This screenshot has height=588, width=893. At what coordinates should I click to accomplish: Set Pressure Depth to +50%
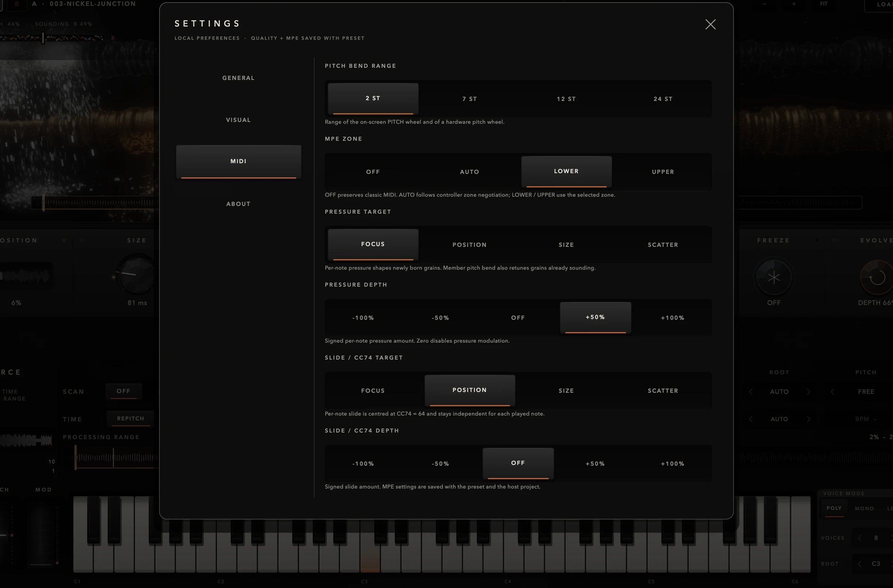pos(595,318)
